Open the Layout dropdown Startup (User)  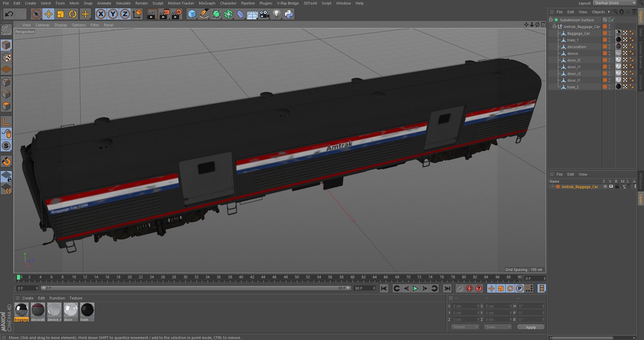[x=614, y=3]
